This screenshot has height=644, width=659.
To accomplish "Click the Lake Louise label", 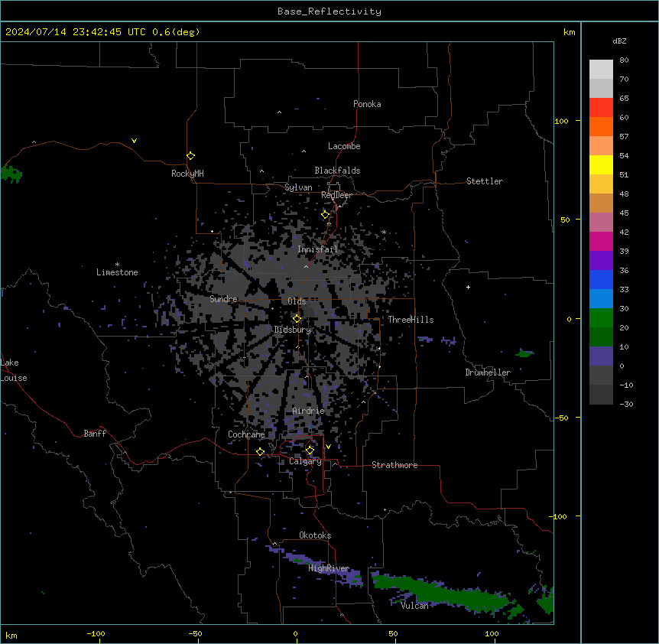I will tap(14, 370).
